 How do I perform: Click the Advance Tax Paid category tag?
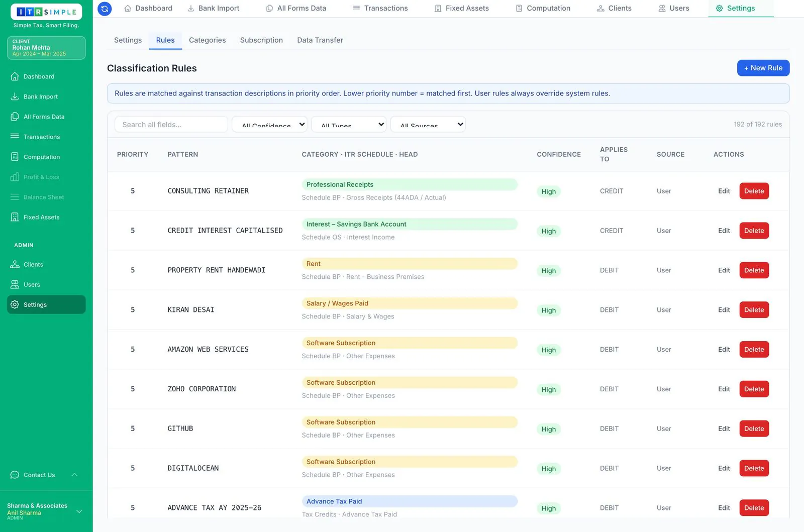point(410,501)
